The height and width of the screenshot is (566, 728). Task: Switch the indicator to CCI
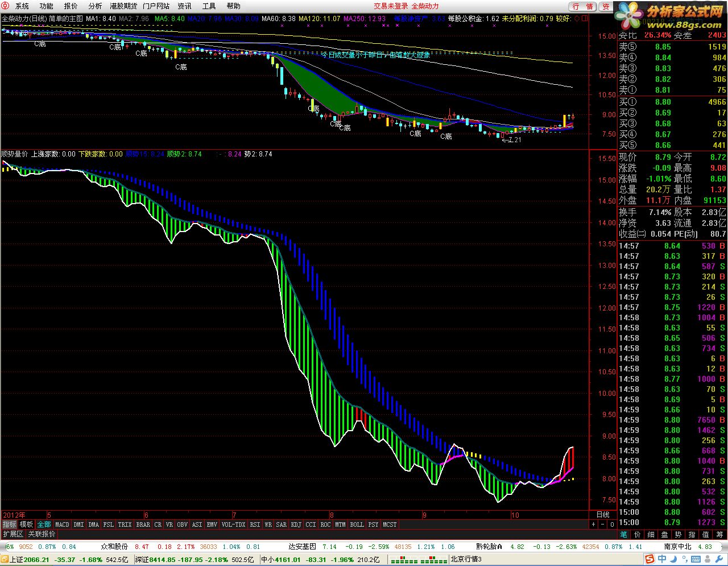[311, 524]
